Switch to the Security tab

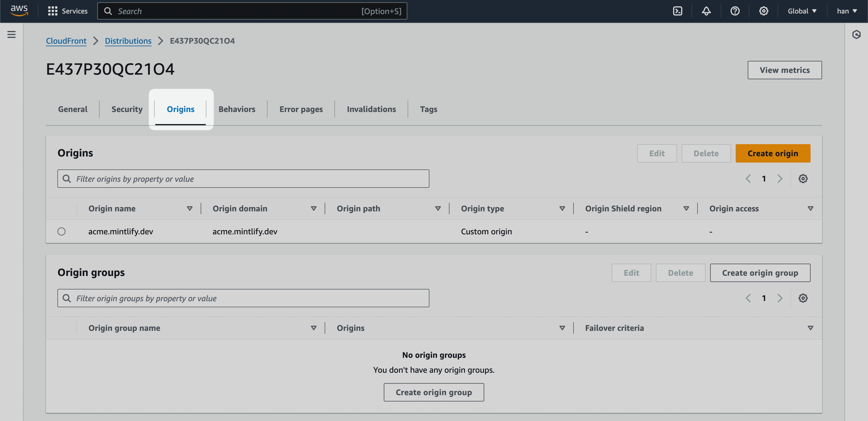tap(127, 109)
